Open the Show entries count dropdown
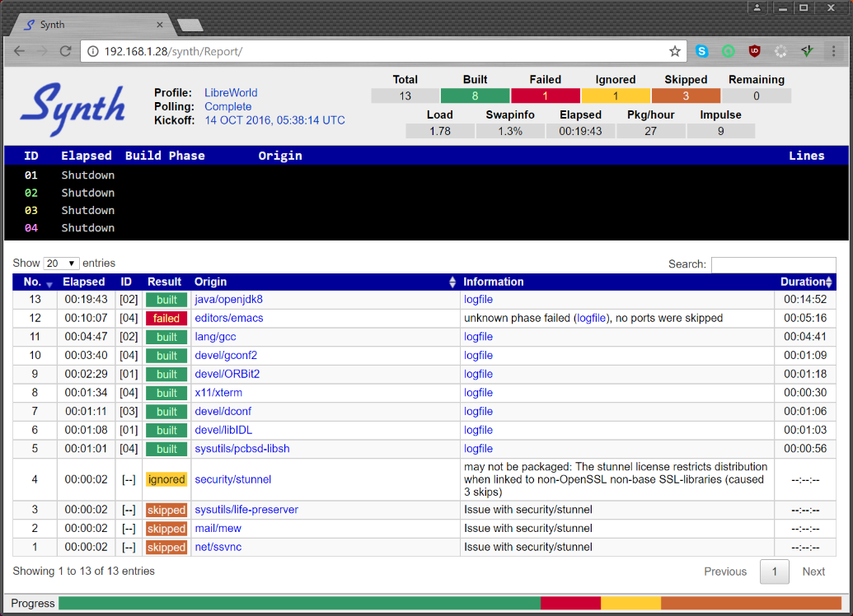 click(x=61, y=264)
